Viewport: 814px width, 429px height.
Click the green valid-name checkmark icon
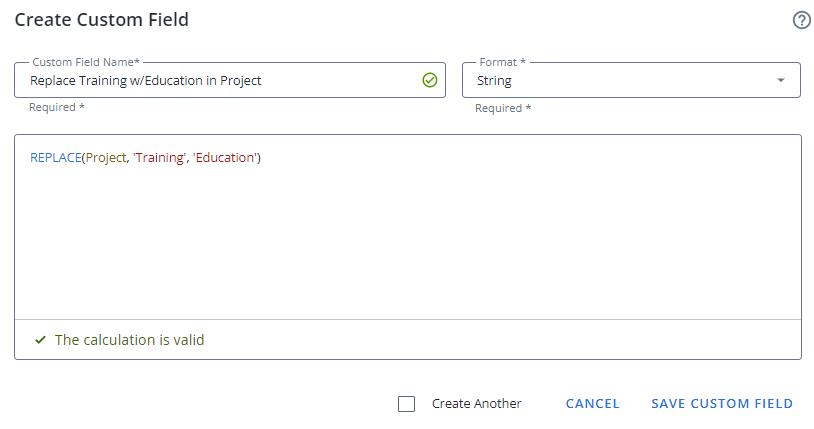[x=429, y=80]
